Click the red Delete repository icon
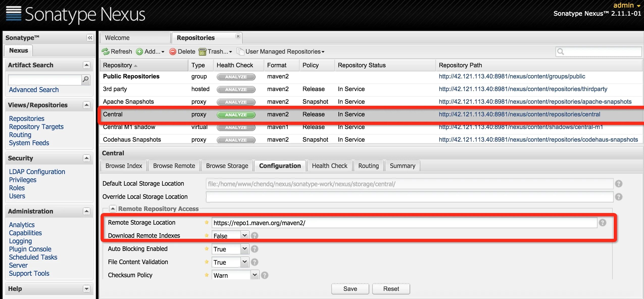 (172, 52)
